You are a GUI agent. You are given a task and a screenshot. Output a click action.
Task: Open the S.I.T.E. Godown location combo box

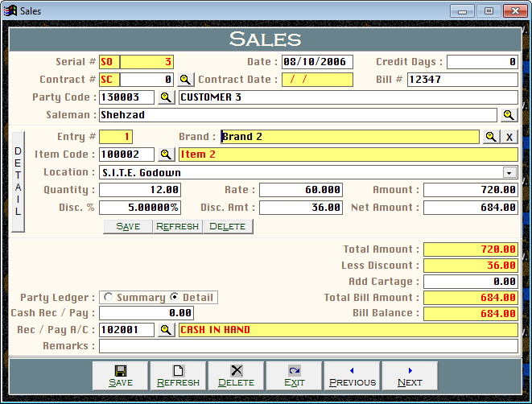click(x=308, y=172)
